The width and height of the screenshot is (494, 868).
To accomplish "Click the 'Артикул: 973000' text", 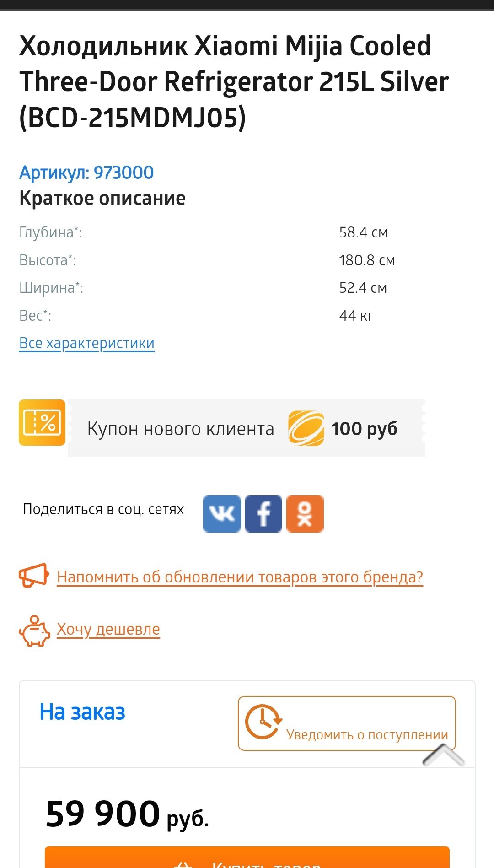I will [x=86, y=173].
